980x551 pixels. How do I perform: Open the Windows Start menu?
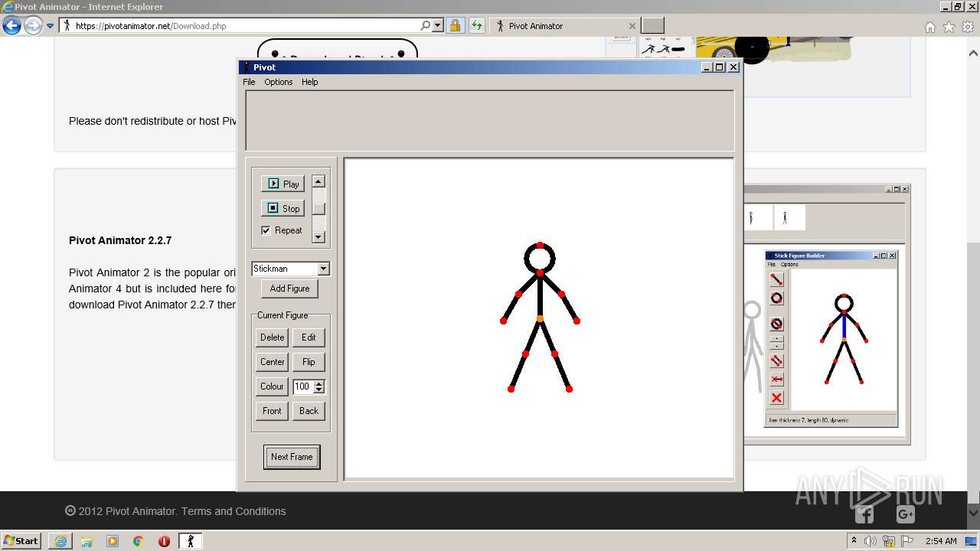pyautogui.click(x=21, y=541)
